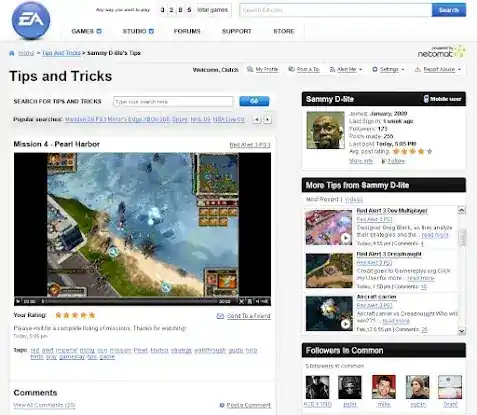Click the blue Search button
The width and height of the screenshot is (477, 415).
click(x=449, y=10)
